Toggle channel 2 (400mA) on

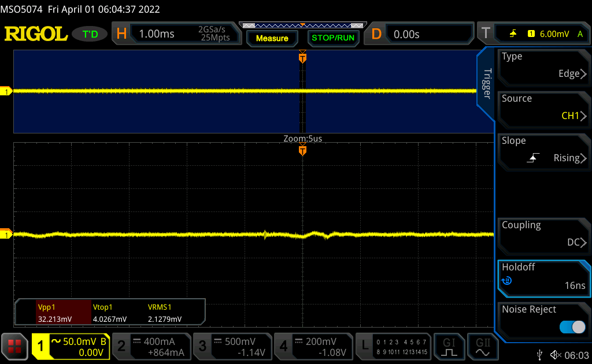coord(121,346)
